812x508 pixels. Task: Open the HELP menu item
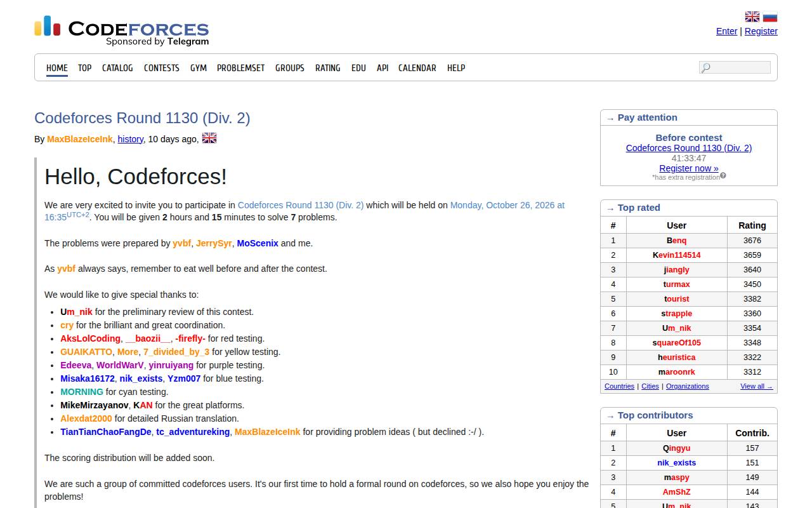click(456, 68)
